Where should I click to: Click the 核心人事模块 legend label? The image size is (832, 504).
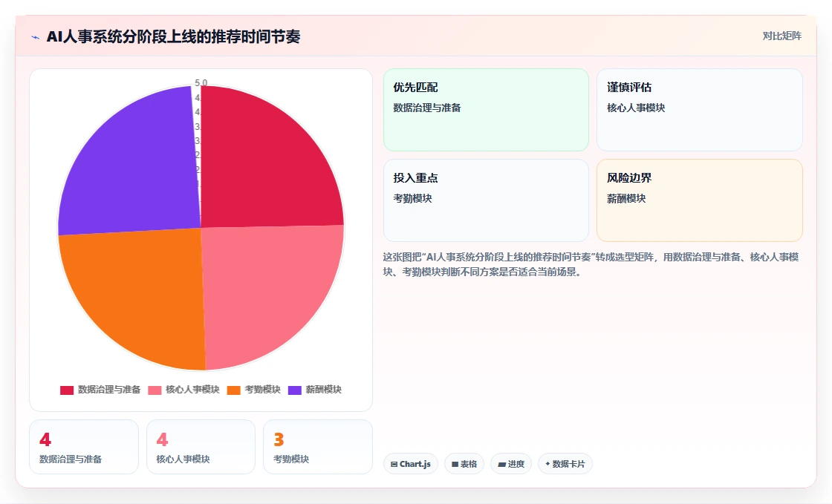click(192, 390)
